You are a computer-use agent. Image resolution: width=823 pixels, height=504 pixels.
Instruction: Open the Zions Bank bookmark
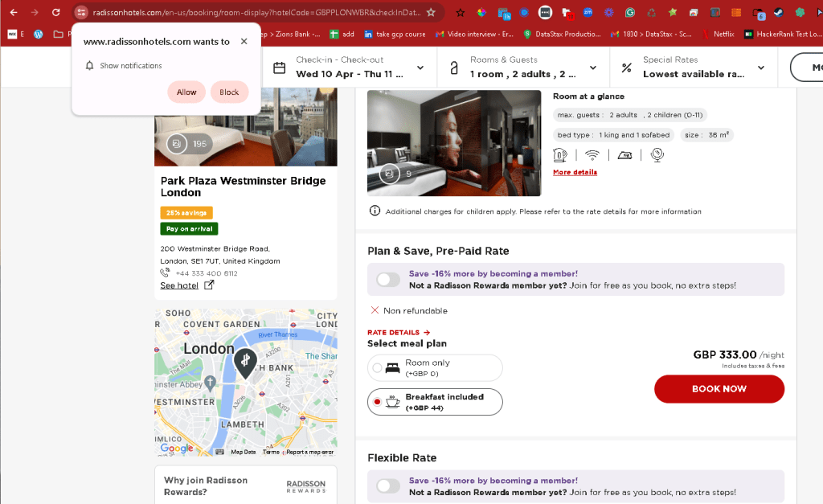[290, 34]
